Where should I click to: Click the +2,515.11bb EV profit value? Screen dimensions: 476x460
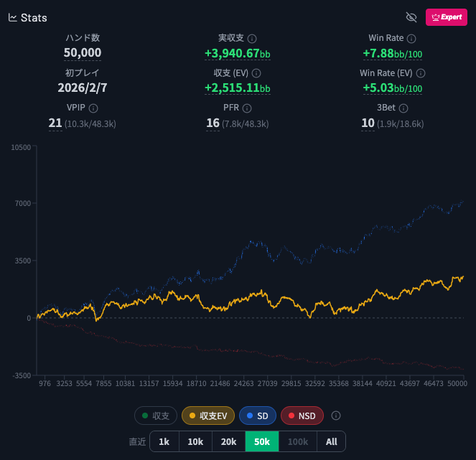(x=238, y=88)
